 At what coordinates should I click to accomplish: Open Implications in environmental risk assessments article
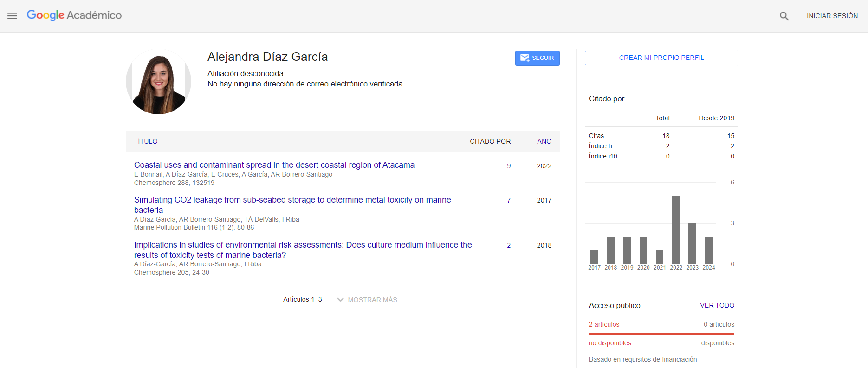303,245
